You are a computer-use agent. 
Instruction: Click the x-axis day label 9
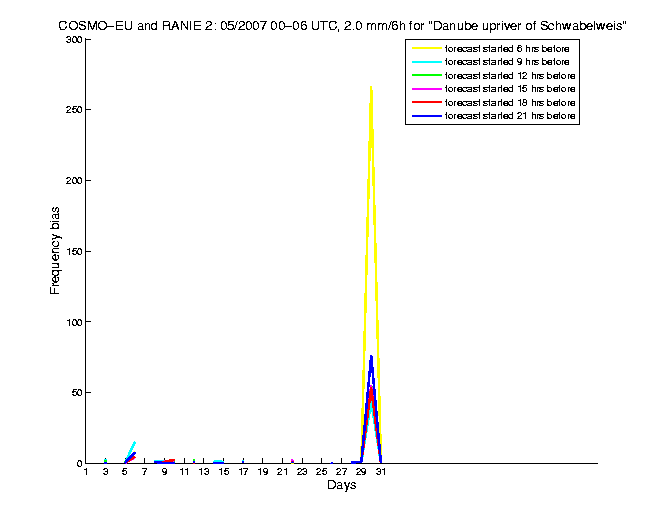164,472
